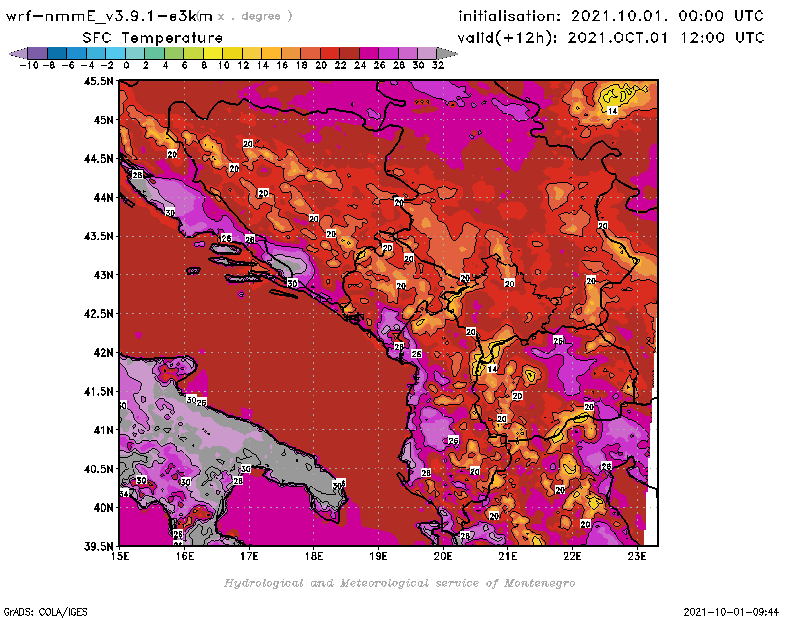Click the '43.5N' latitude label
Viewport: 800px width, 618px height.
tap(98, 236)
